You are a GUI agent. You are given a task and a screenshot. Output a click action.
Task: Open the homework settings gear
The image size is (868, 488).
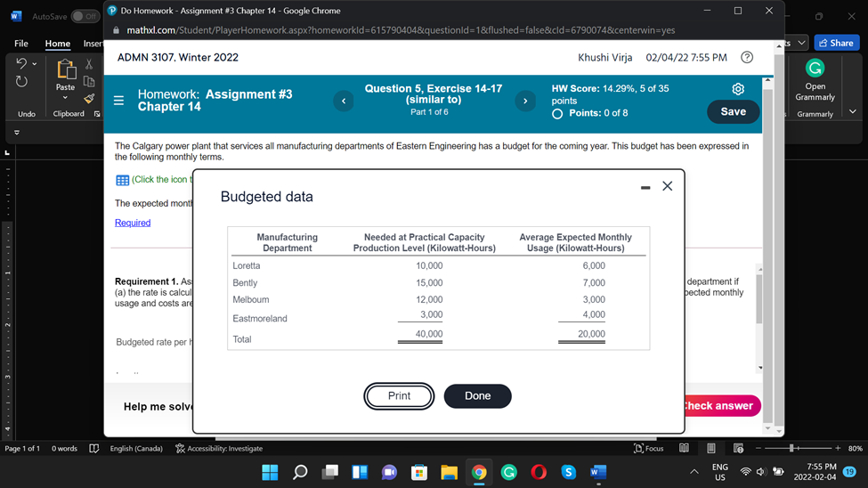(x=738, y=89)
